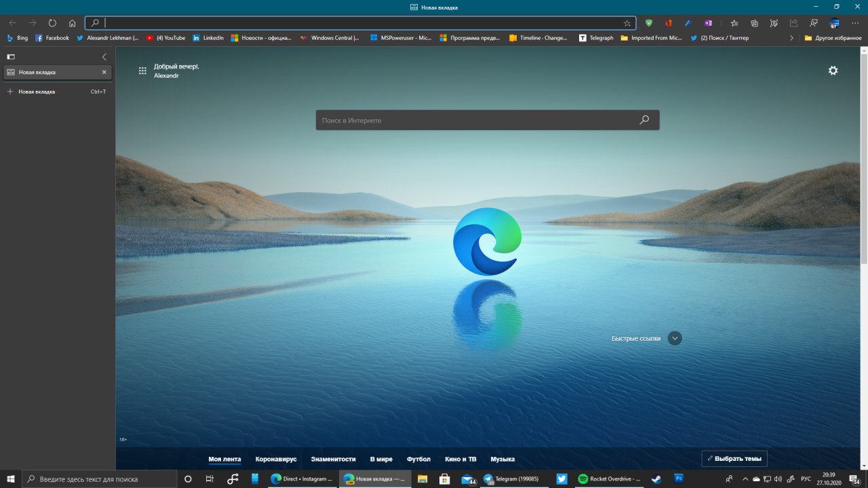Close the Новая вкладка vertical tab
Screen dimensions: 868x488
104,72
